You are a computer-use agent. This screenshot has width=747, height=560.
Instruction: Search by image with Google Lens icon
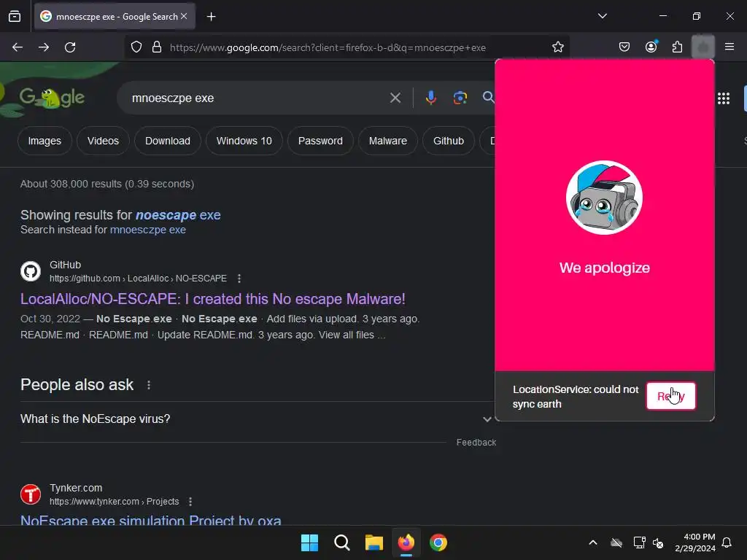[460, 98]
